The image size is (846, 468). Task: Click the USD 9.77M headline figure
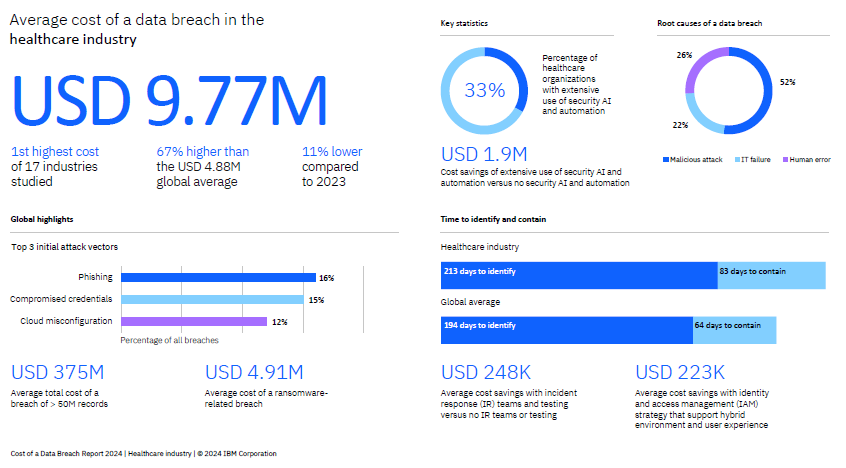coord(170,100)
